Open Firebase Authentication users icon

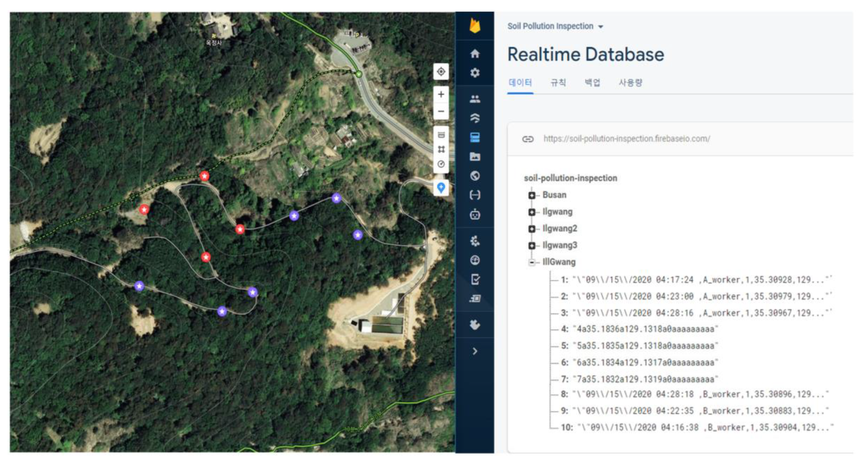[475, 99]
